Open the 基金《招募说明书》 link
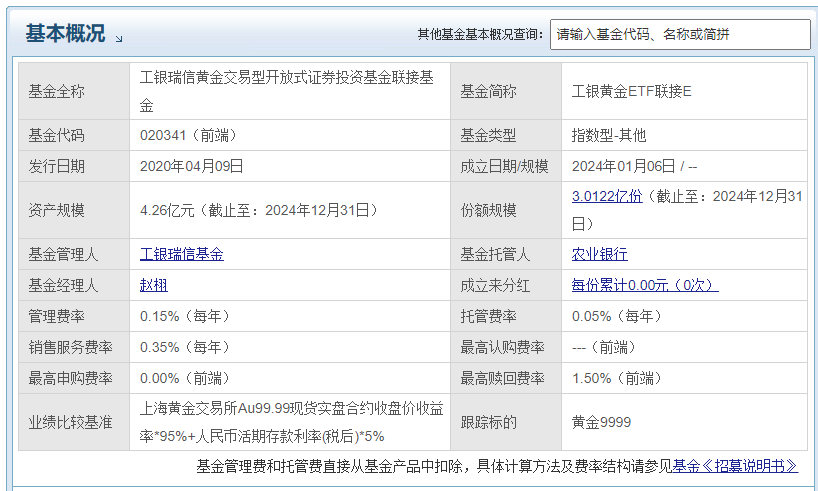The height and width of the screenshot is (491, 818). [x=735, y=466]
